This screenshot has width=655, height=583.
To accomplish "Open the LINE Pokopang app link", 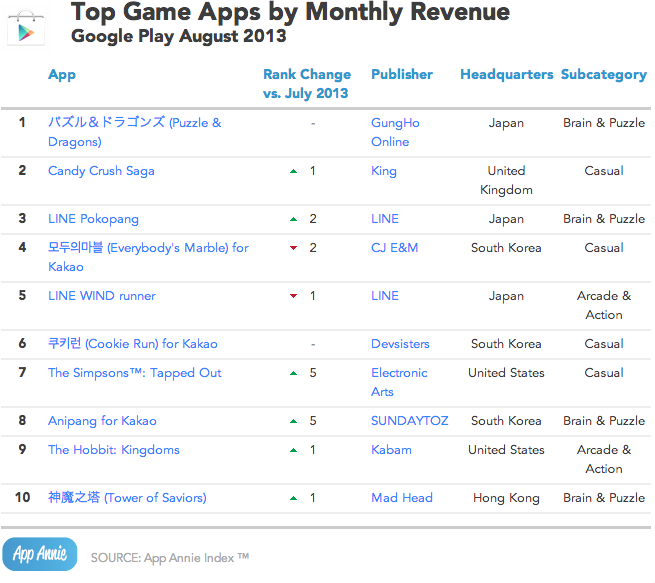I will [93, 219].
